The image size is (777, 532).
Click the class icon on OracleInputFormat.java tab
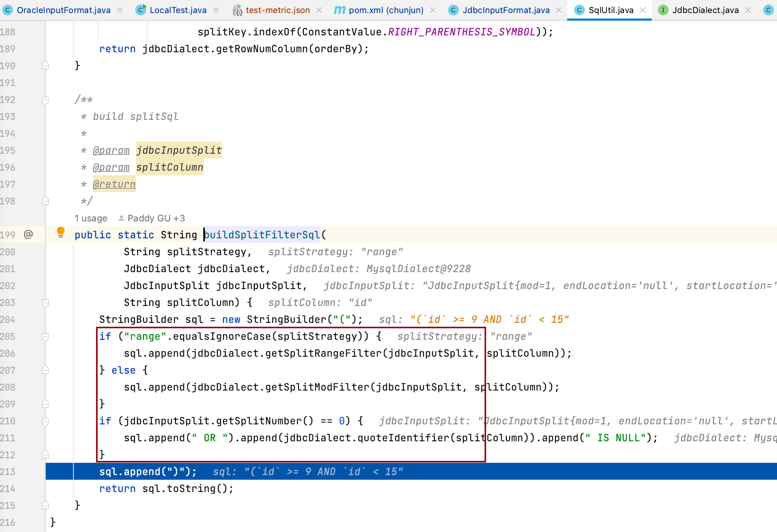tap(7, 10)
